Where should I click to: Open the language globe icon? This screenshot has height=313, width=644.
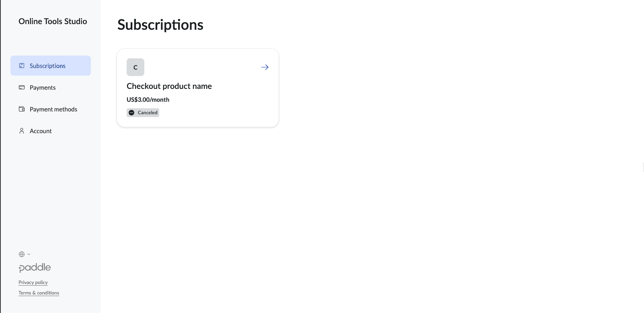coord(22,254)
